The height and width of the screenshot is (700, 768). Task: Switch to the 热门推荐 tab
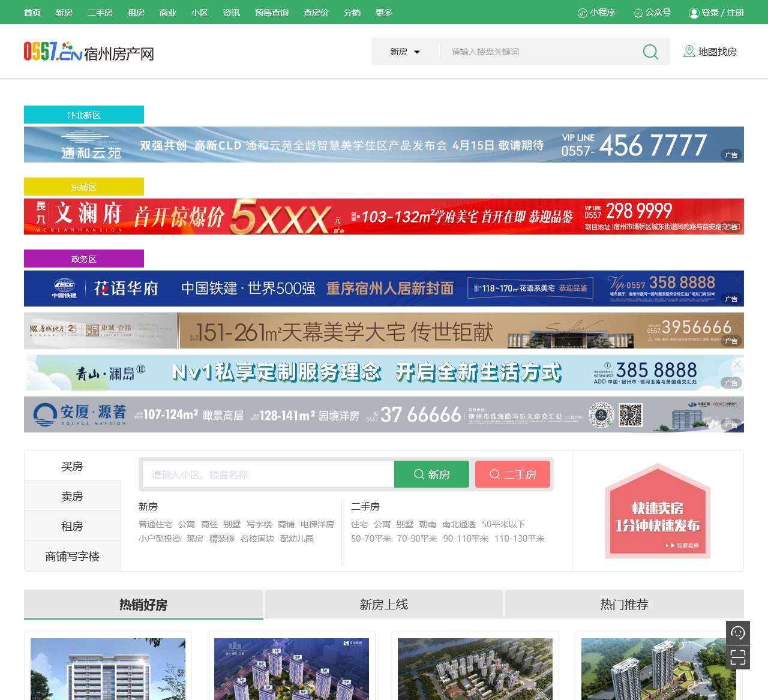pos(624,605)
